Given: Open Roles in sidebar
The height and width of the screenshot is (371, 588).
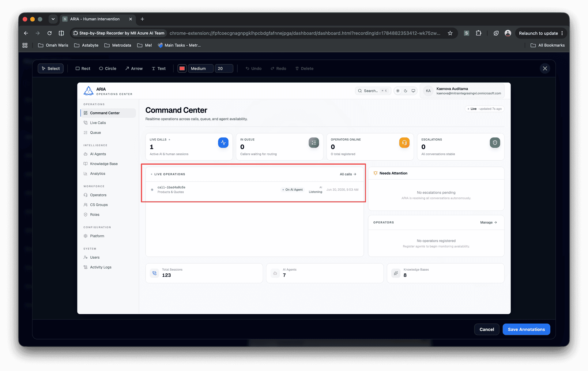Looking at the screenshot, I should tap(108, 215).
